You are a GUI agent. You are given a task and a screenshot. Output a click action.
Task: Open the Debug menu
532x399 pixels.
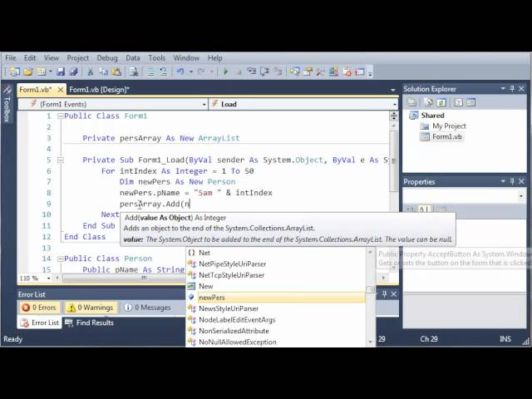point(106,58)
